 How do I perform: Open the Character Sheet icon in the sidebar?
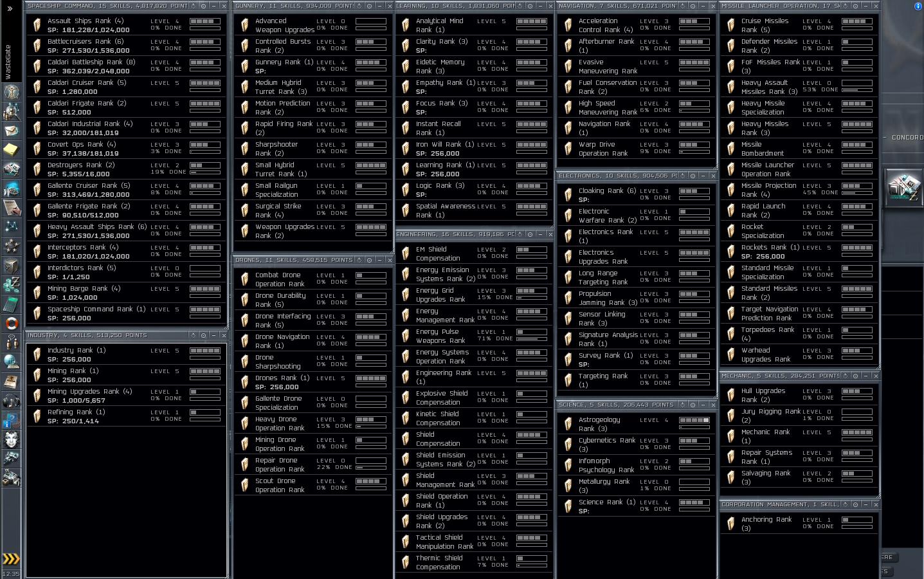(12, 91)
